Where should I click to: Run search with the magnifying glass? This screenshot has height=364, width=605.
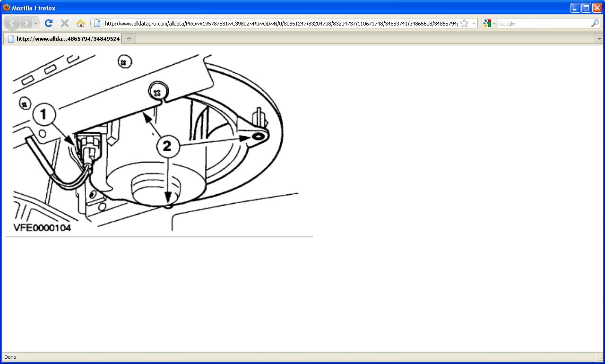(595, 23)
